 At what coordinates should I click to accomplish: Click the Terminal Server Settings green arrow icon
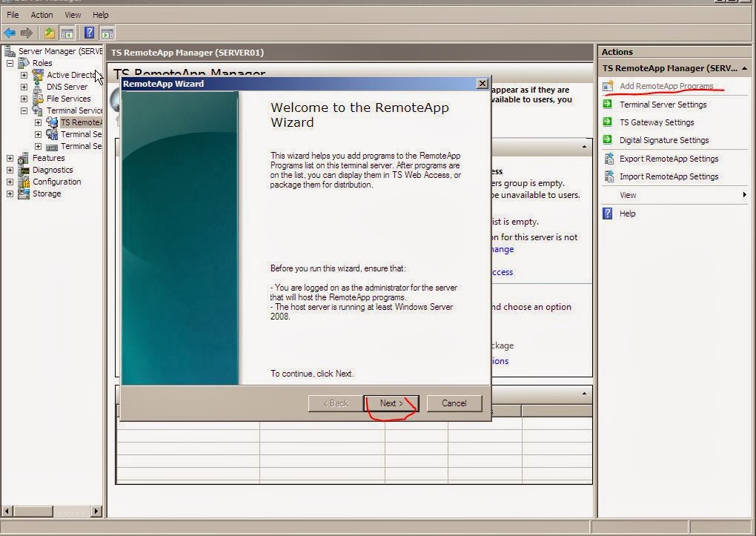pyautogui.click(x=608, y=105)
